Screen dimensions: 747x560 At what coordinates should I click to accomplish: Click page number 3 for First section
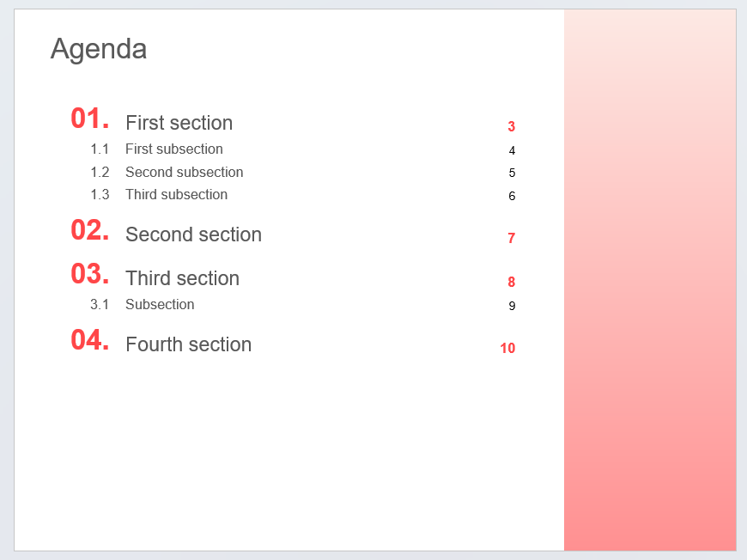click(511, 126)
